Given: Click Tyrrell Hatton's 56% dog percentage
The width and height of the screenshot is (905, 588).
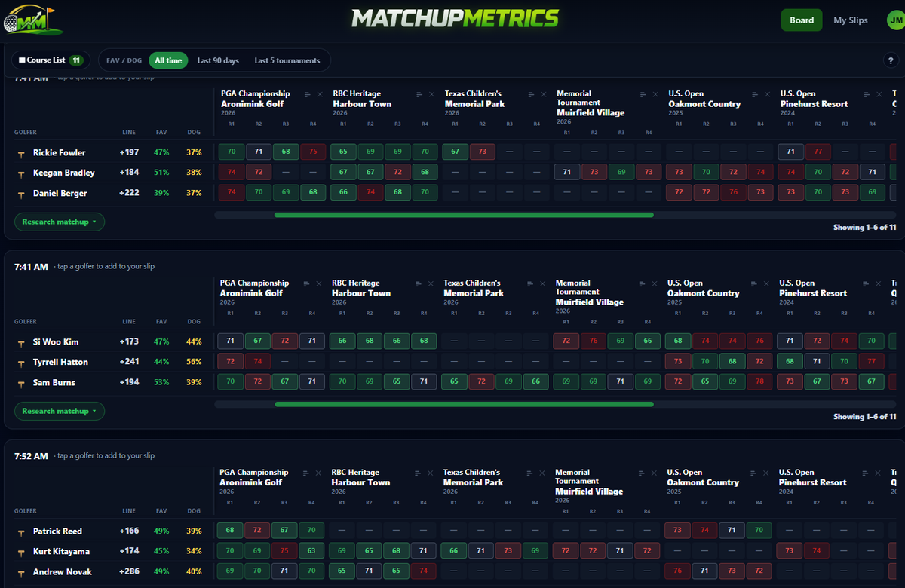Looking at the screenshot, I should coord(194,363).
